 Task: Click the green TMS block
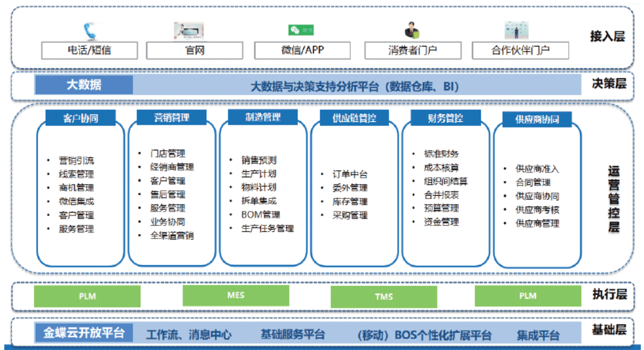(x=384, y=297)
